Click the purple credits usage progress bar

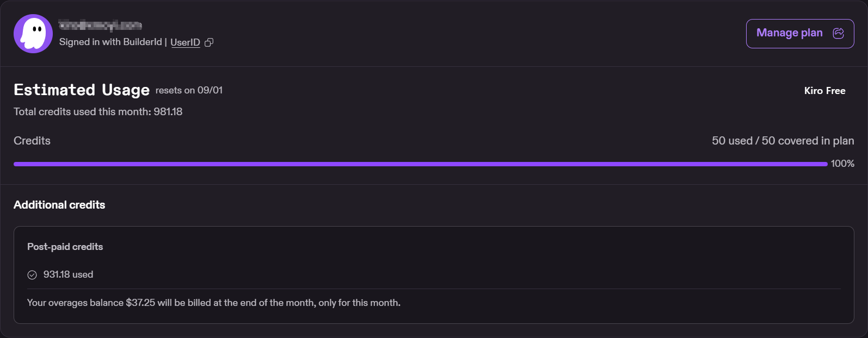click(x=420, y=164)
